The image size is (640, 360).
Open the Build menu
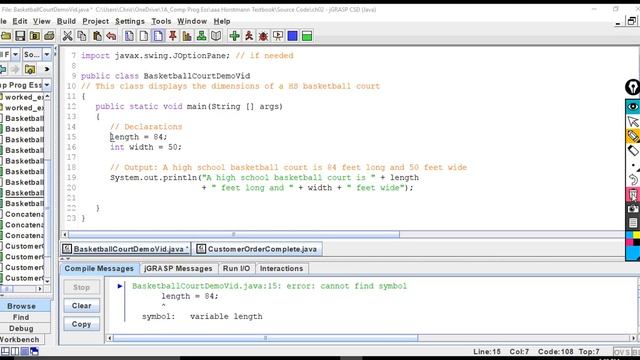[x=66, y=21]
